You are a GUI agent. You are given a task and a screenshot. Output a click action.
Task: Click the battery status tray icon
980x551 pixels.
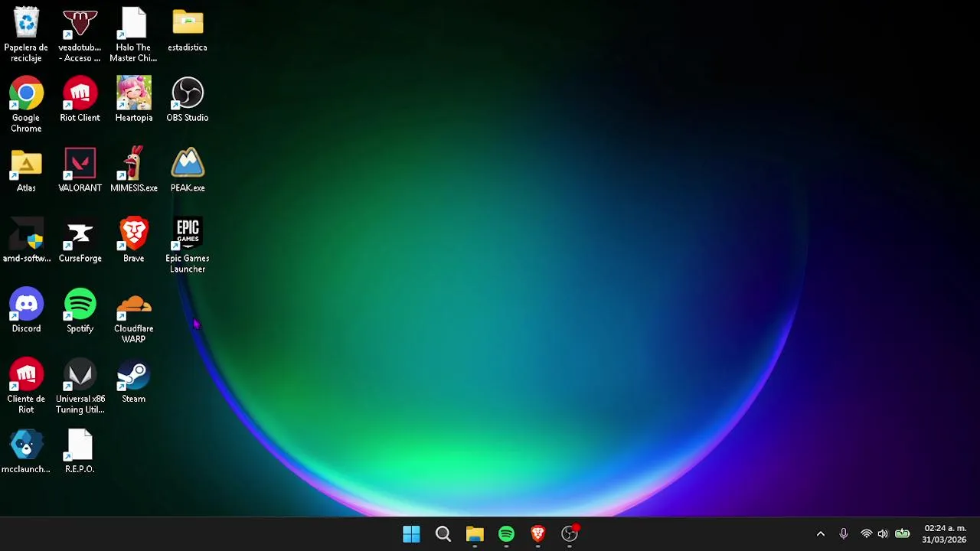pos(903,534)
